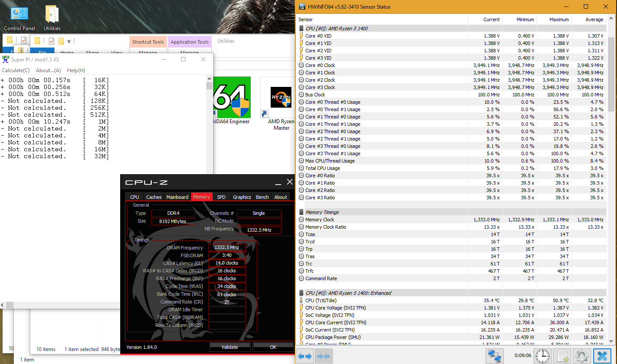Screen dimensions: 617x364
Task: Click the "10 items" status text in Explorer
Action: 46,349
